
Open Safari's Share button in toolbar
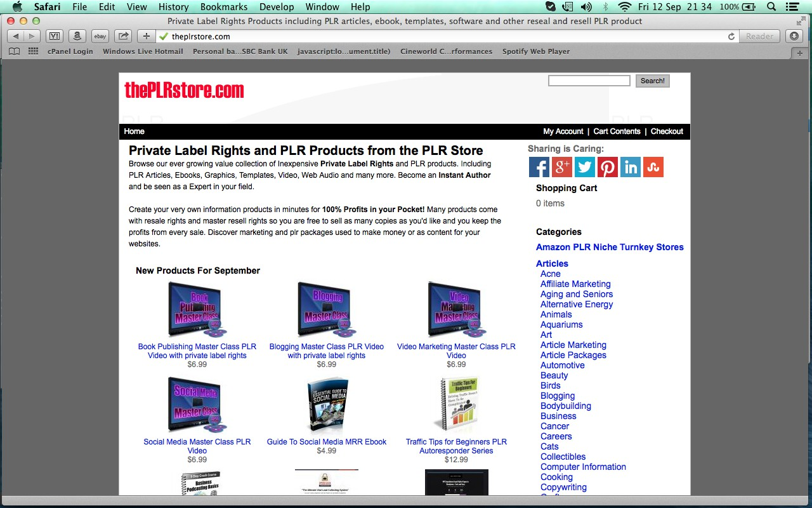[124, 36]
